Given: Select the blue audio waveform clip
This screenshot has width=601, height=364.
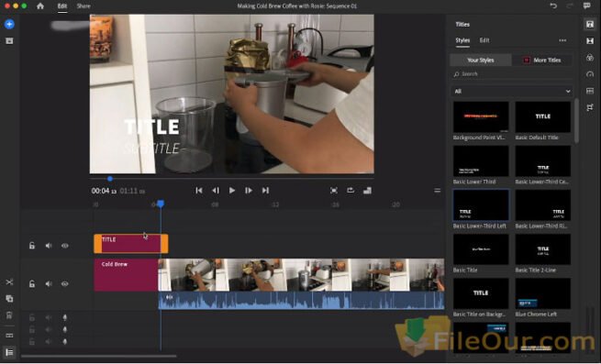Looking at the screenshot, I should tap(301, 301).
